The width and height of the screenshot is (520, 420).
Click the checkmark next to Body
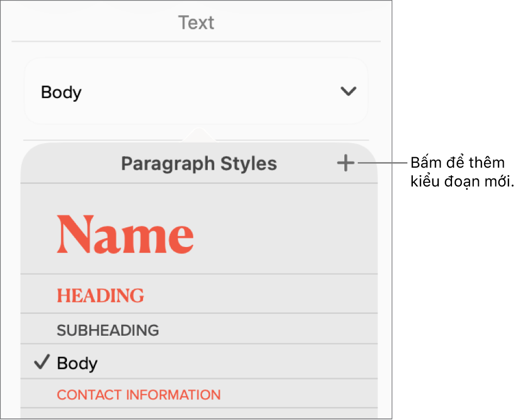(42, 362)
